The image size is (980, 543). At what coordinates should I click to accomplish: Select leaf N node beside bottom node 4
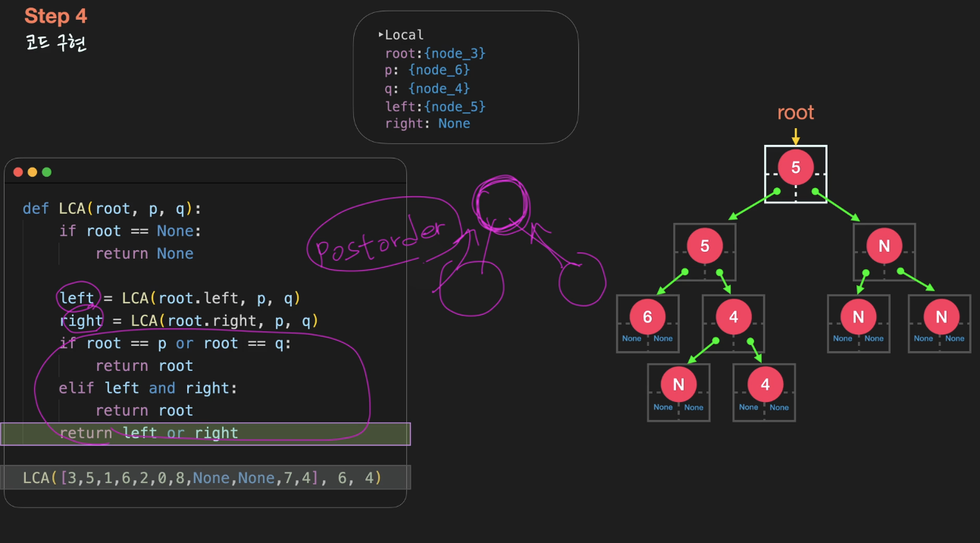coord(678,384)
